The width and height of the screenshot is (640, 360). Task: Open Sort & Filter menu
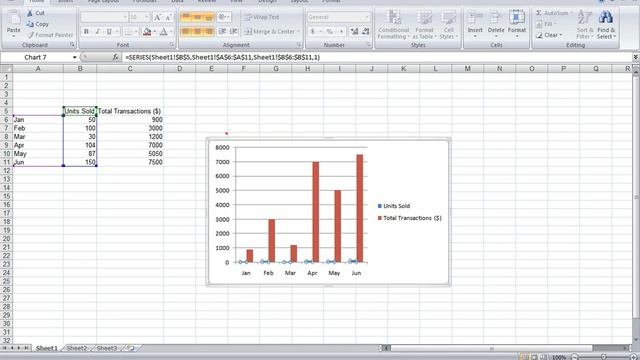[x=584, y=24]
